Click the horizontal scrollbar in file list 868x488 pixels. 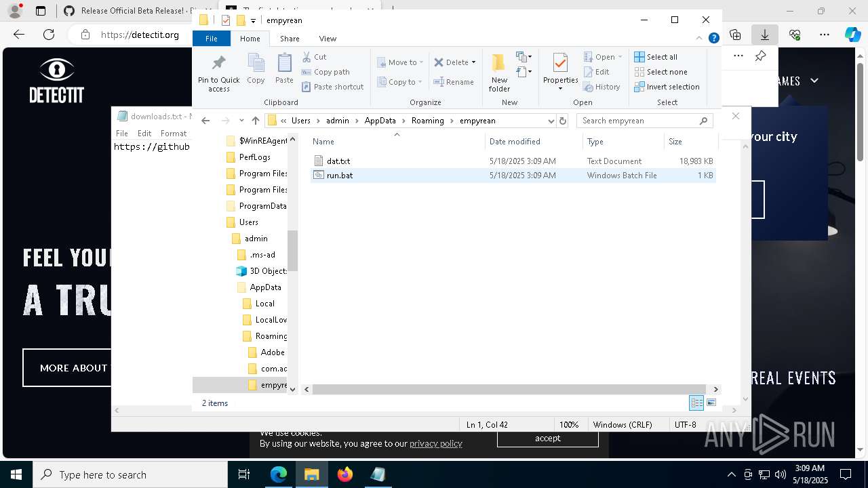tap(511, 389)
